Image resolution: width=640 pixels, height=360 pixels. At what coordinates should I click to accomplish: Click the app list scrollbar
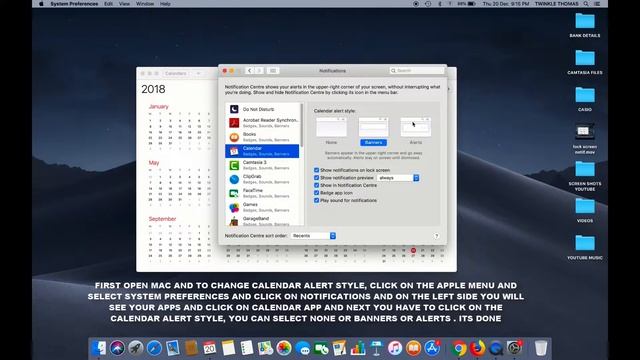302,125
